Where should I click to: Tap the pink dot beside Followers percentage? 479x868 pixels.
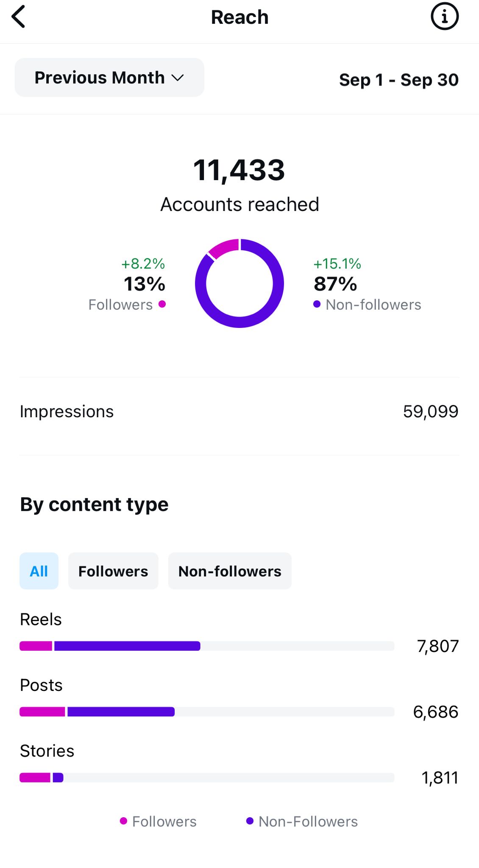pyautogui.click(x=162, y=304)
